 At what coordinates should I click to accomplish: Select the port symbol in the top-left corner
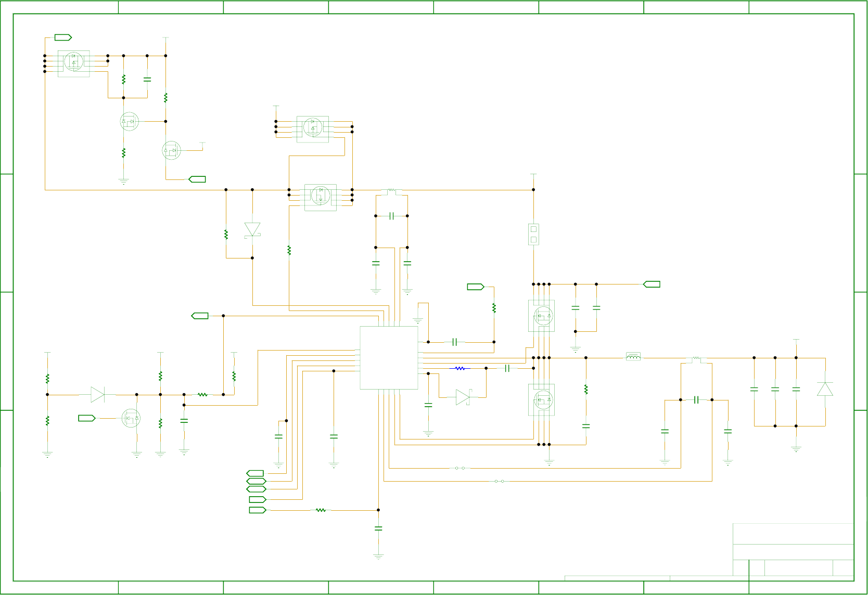pyautogui.click(x=63, y=37)
